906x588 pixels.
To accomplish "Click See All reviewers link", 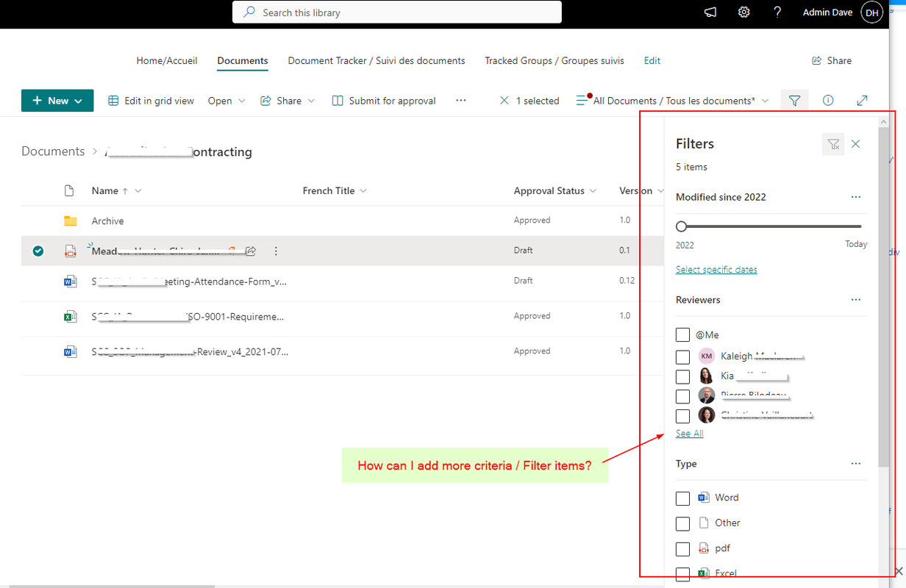I will pos(690,434).
